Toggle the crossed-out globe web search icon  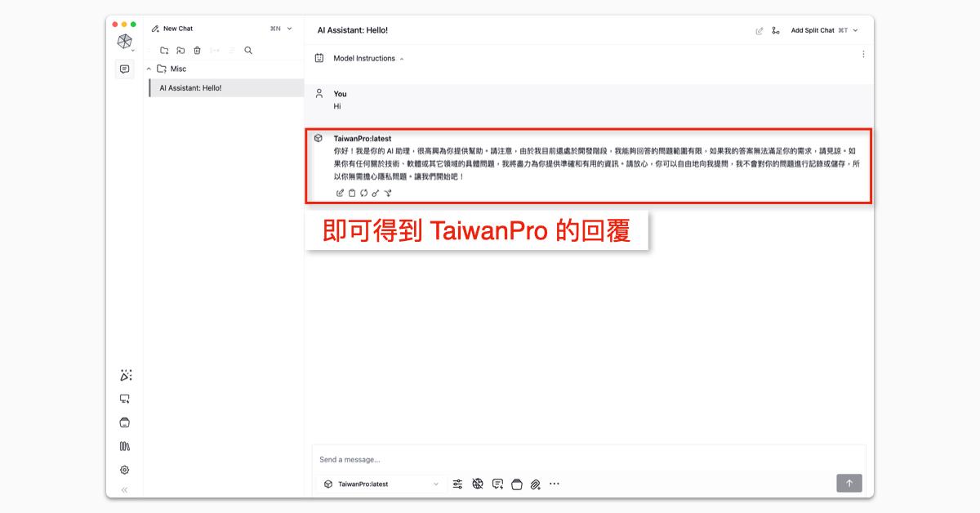tap(478, 484)
